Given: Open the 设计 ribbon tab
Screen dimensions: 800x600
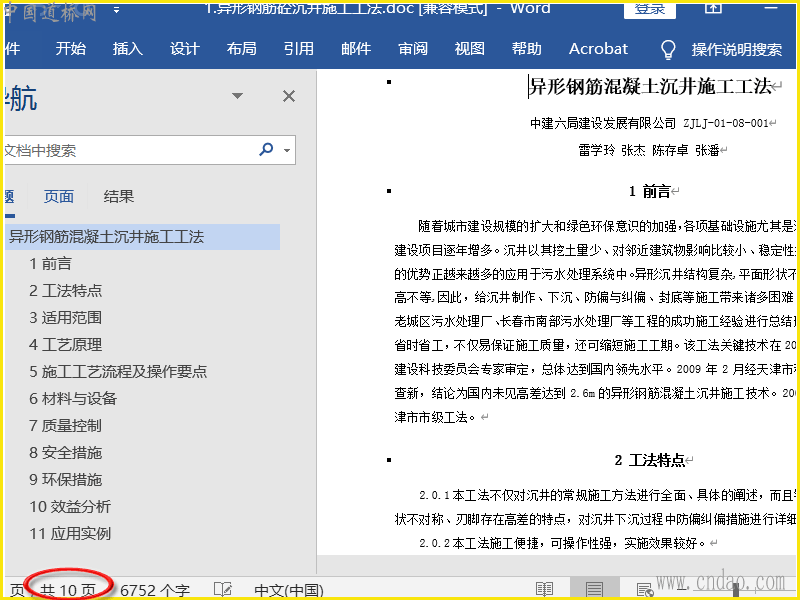Looking at the screenshot, I should point(185,49).
